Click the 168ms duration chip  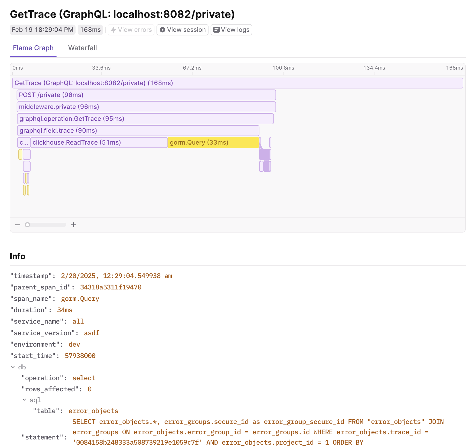coord(90,29)
